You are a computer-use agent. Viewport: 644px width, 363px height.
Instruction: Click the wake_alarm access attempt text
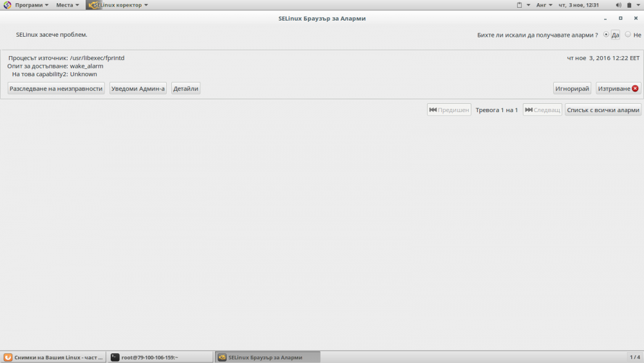(x=87, y=66)
